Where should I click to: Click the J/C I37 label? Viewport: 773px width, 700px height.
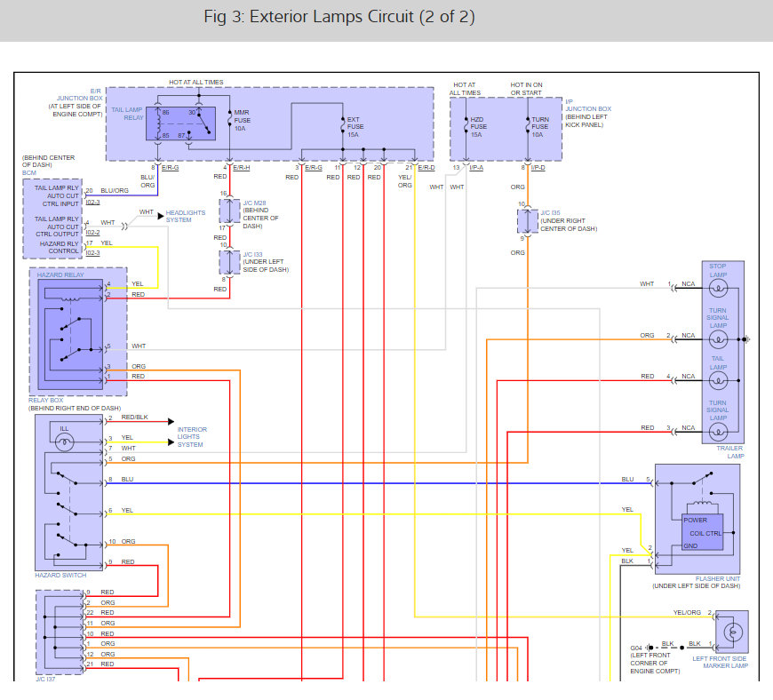[x=45, y=680]
